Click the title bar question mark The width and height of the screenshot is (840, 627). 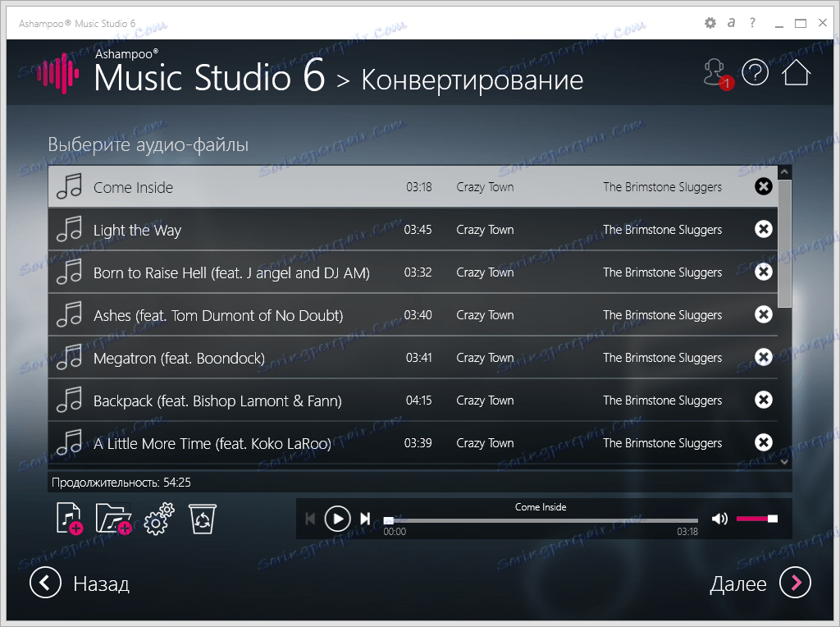coord(753,22)
